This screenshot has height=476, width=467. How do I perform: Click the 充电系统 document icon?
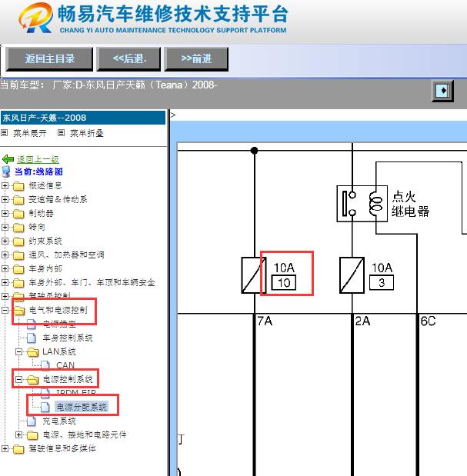coord(32,421)
